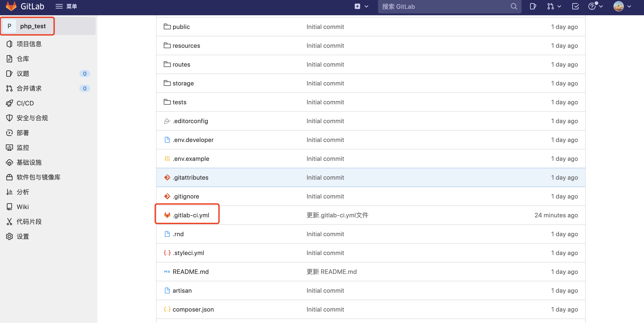The height and width of the screenshot is (323, 644).
Task: Open the composer.json file
Action: coord(193,310)
